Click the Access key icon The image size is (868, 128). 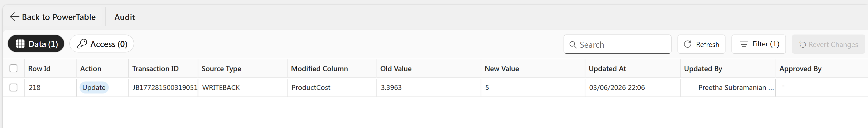pos(82,44)
